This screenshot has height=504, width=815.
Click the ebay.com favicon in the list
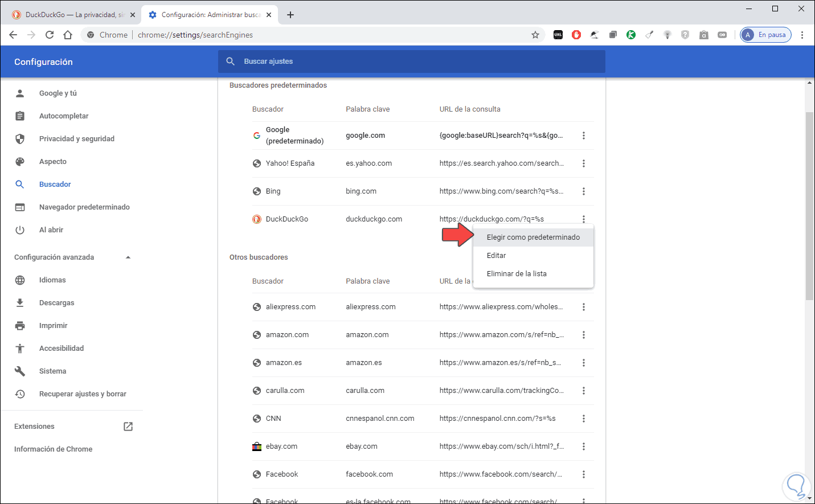click(x=257, y=446)
